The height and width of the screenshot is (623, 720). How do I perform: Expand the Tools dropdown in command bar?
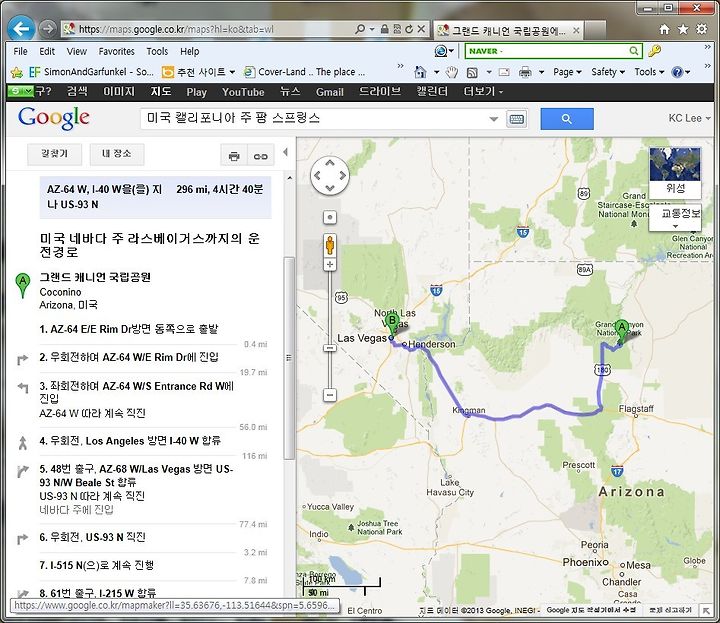[649, 72]
